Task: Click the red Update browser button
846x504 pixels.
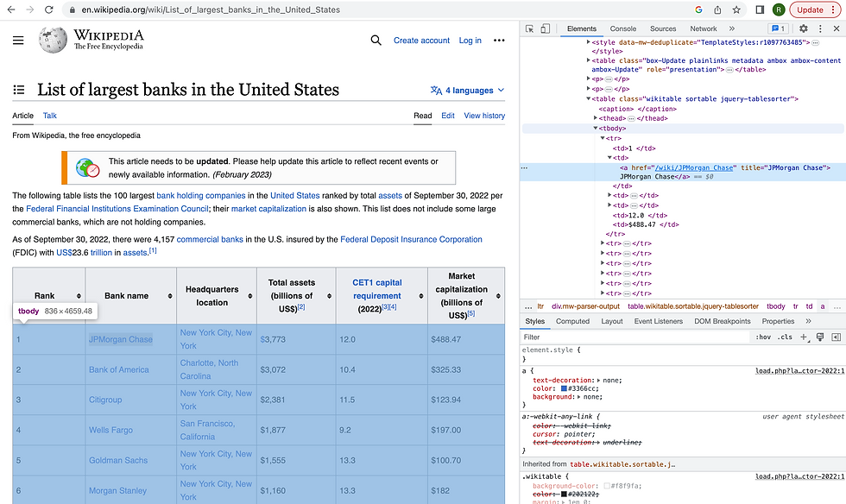Action: coord(815,9)
